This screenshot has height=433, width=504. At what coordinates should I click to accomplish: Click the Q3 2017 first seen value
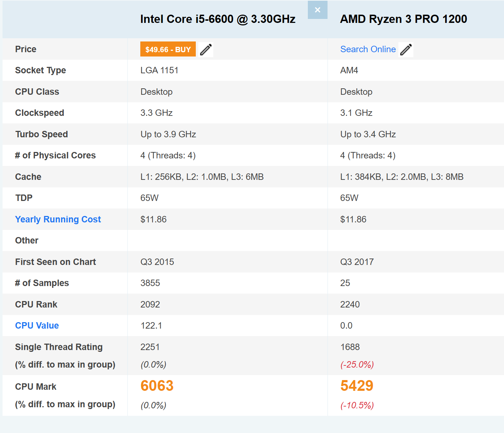pos(357,262)
